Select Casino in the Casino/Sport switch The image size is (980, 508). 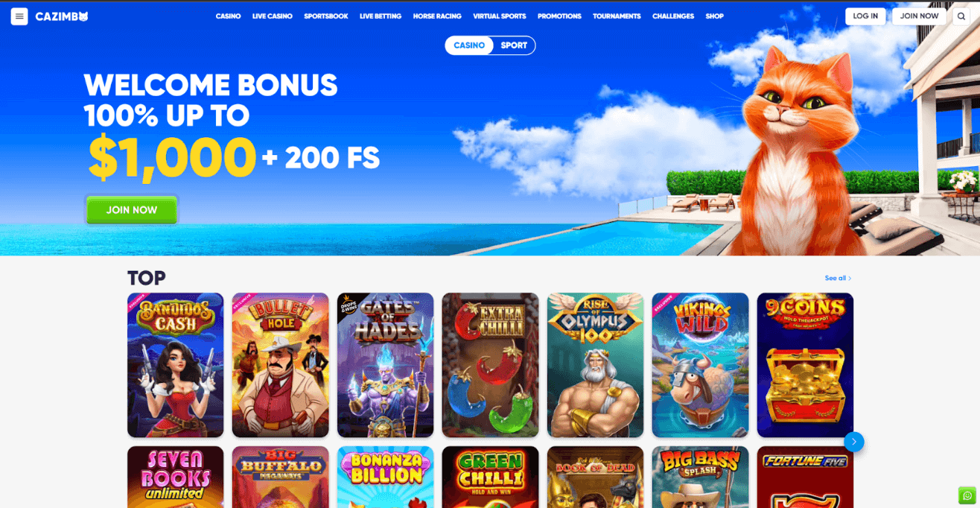469,45
